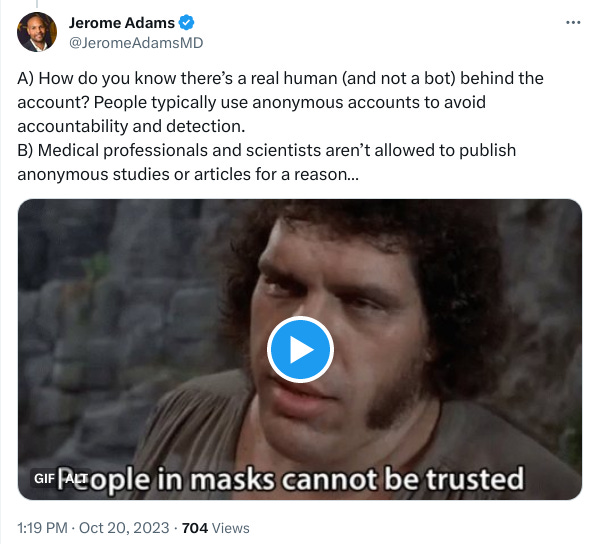The height and width of the screenshot is (544, 598).
Task: Click the caption 'People in masks cannot be trusted'
Action: pyautogui.click(x=291, y=479)
